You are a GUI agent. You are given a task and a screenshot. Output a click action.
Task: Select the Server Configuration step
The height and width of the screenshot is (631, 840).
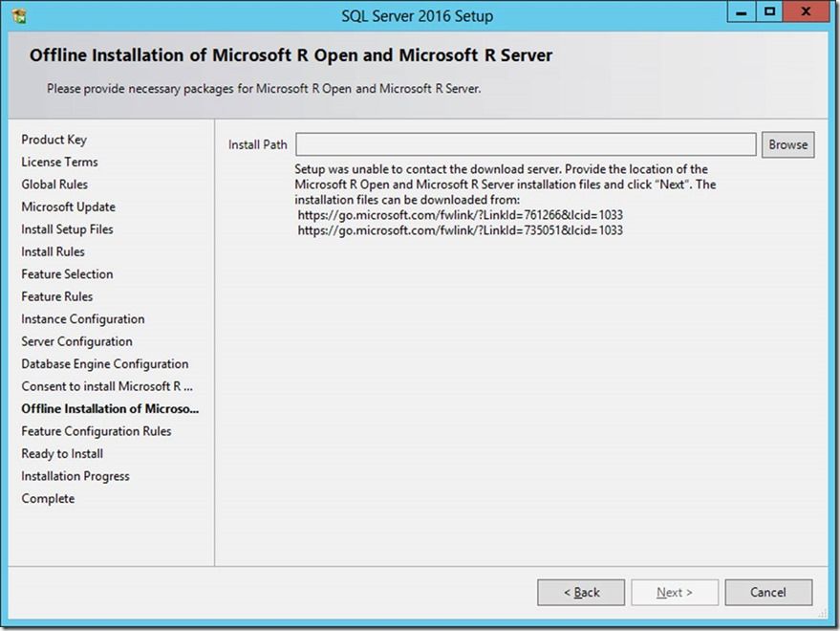(x=77, y=341)
